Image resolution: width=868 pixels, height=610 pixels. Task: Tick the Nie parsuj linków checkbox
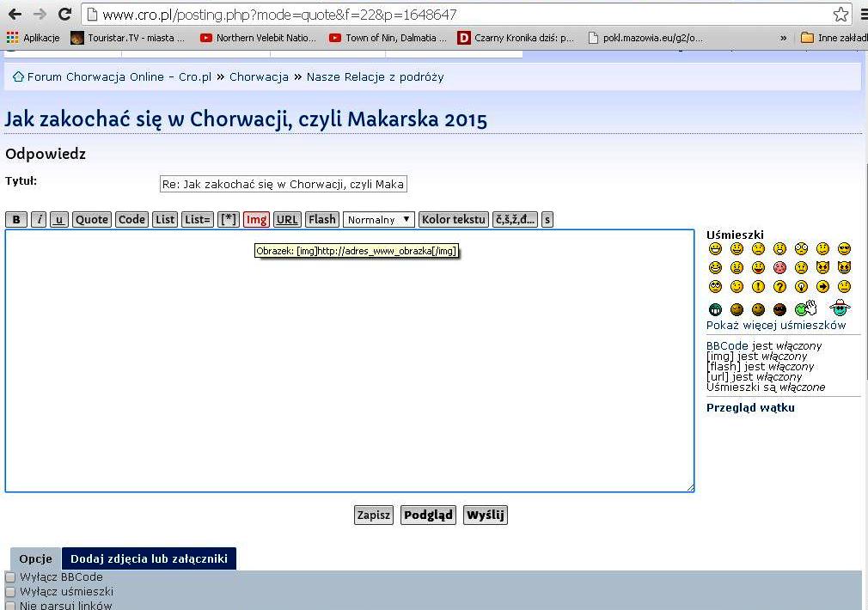(x=11, y=606)
